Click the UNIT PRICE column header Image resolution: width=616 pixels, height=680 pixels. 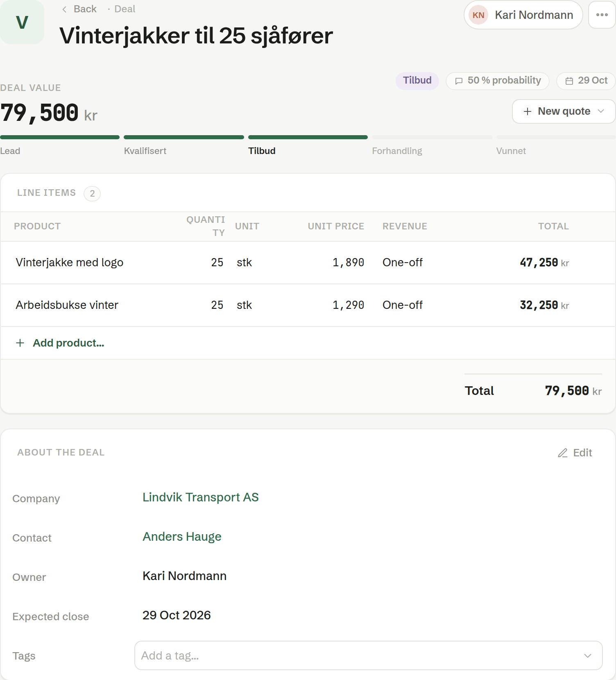[336, 226]
